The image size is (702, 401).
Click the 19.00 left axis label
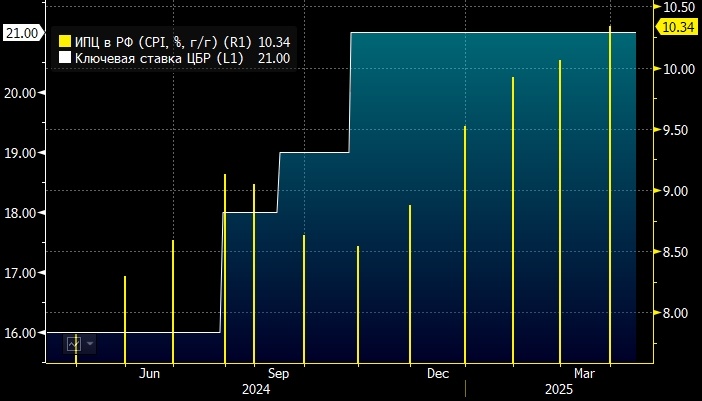point(20,153)
